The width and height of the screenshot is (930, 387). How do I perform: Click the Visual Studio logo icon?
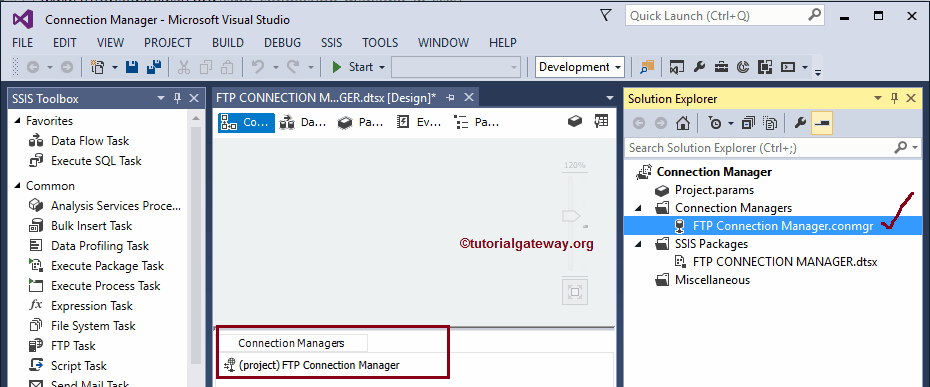[x=23, y=20]
